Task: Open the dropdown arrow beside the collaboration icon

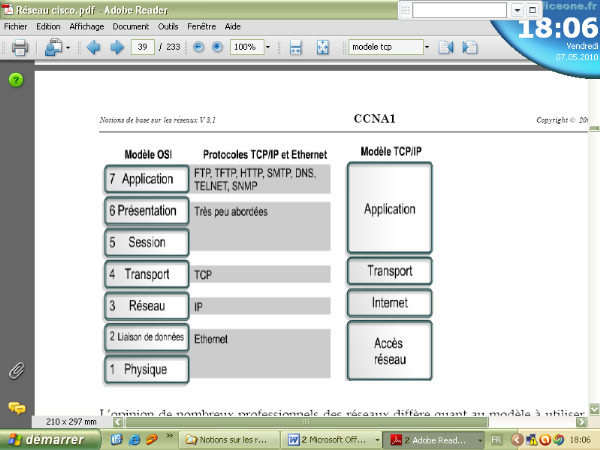Action: click(68, 48)
